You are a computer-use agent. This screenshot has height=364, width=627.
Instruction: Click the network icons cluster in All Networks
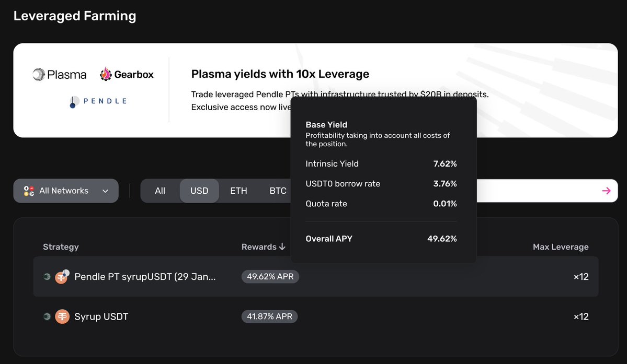(x=29, y=191)
